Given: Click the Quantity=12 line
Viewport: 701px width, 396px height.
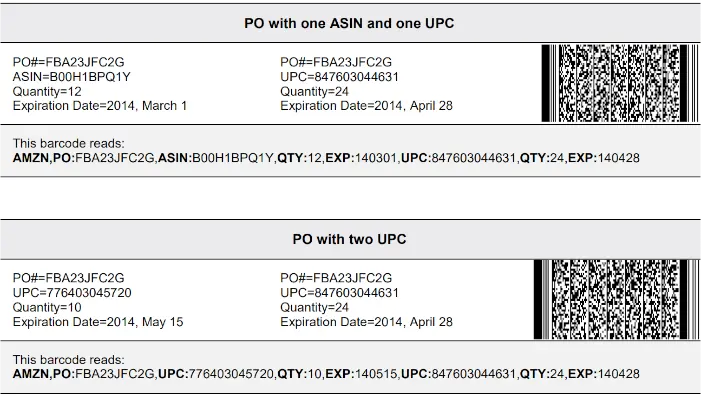Looking at the screenshot, I should tap(47, 92).
